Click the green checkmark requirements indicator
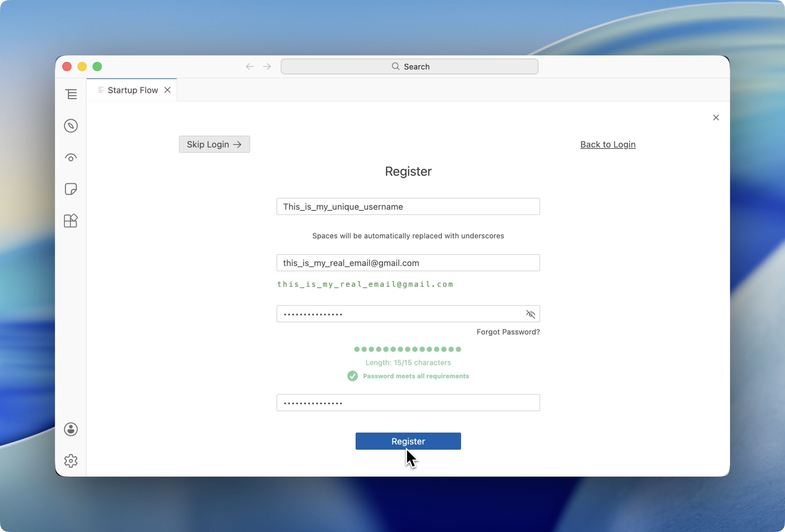The height and width of the screenshot is (532, 785). 353,376
